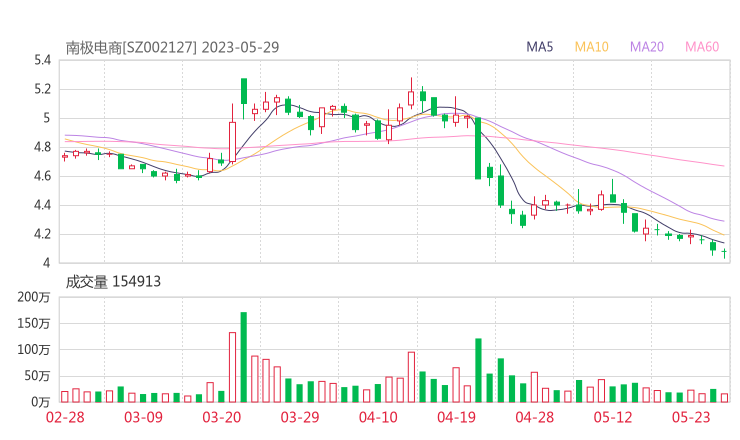The image size is (740, 440).
Task: Select the tall green candlestick peaking near 5.3
Action: tap(244, 98)
